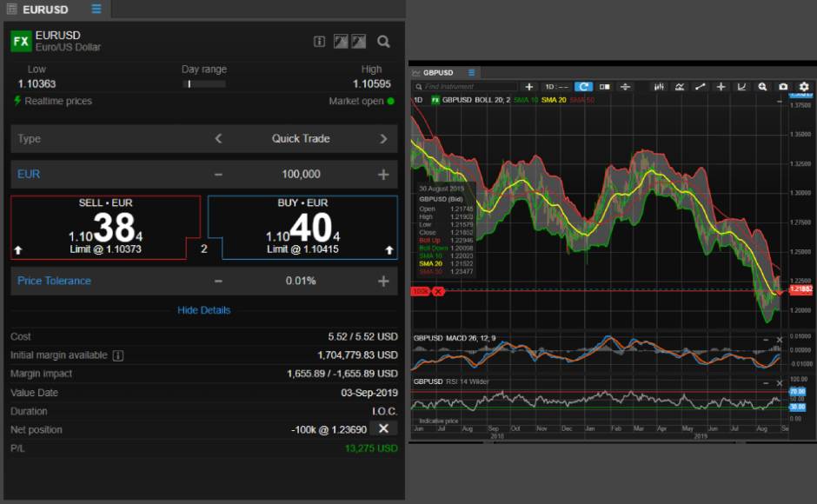The width and height of the screenshot is (817, 504).
Task: Click the highlighted blue refresh button on chart toolbar
Action: point(583,87)
